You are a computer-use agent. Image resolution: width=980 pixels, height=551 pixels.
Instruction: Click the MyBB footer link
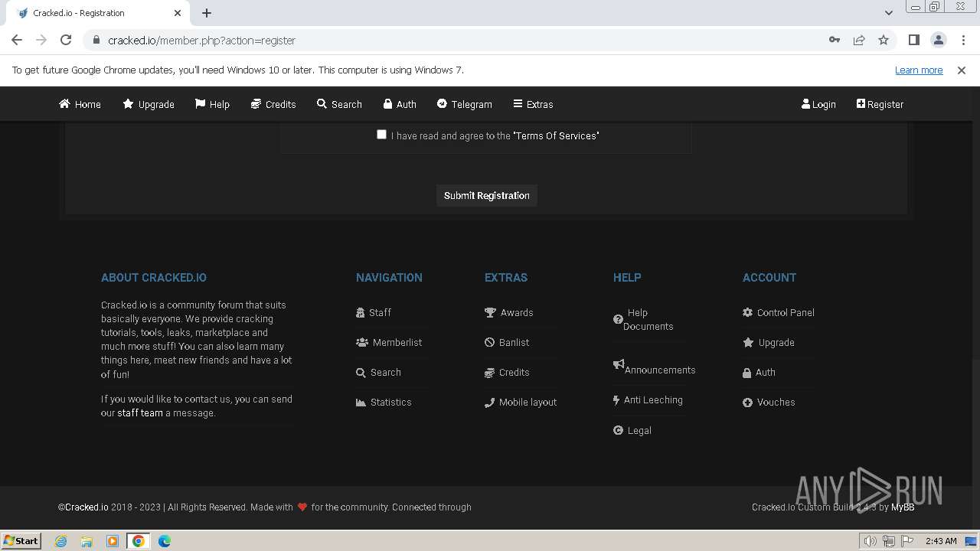click(x=903, y=507)
